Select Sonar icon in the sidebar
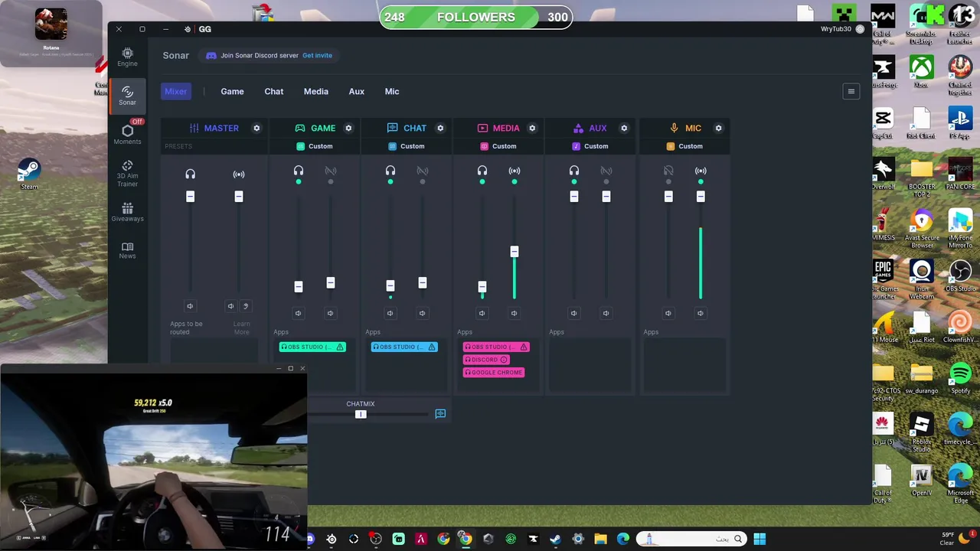Screen dimensions: 980x551 pos(127,96)
